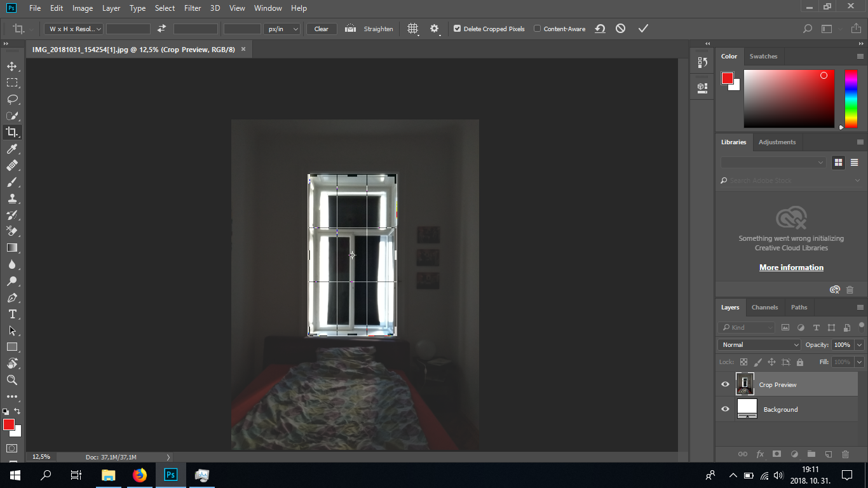
Task: Click the toolbar foreground color swatch
Action: (x=9, y=424)
